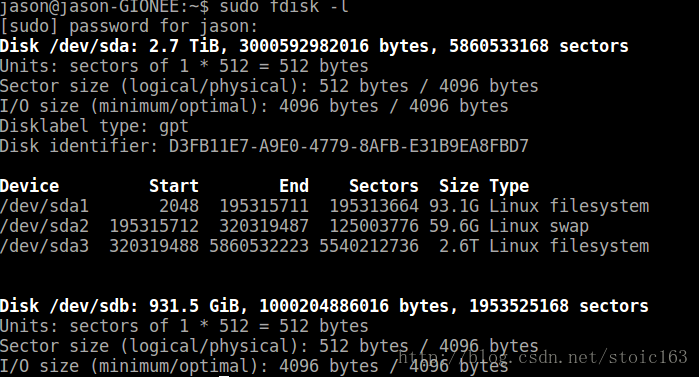This screenshot has width=699, height=377.
Task: Click the End column header
Action: click(x=294, y=186)
